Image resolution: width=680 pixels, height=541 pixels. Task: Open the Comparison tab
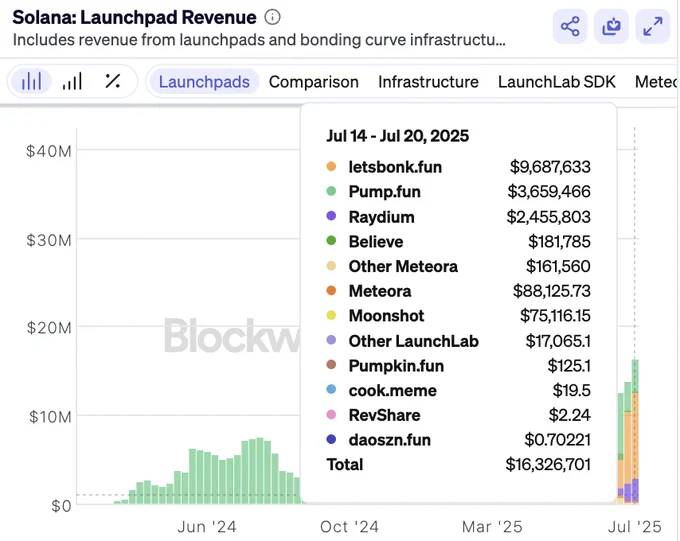click(x=314, y=82)
